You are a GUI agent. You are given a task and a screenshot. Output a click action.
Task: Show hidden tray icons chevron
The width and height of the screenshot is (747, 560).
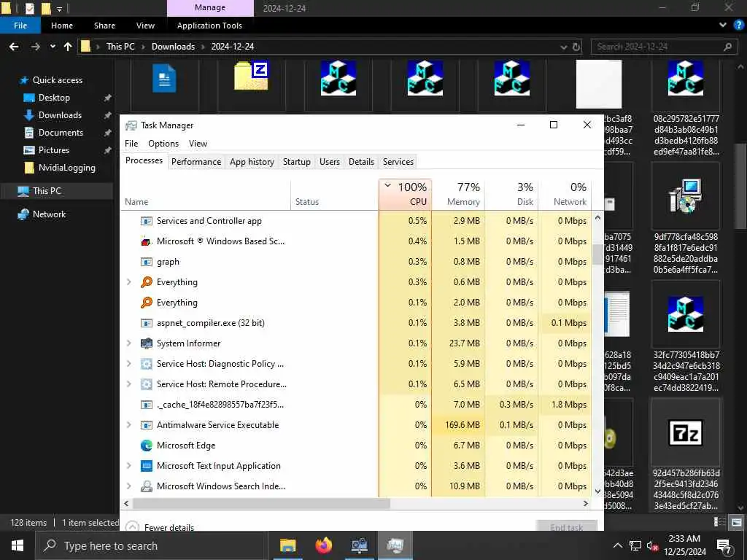click(618, 545)
